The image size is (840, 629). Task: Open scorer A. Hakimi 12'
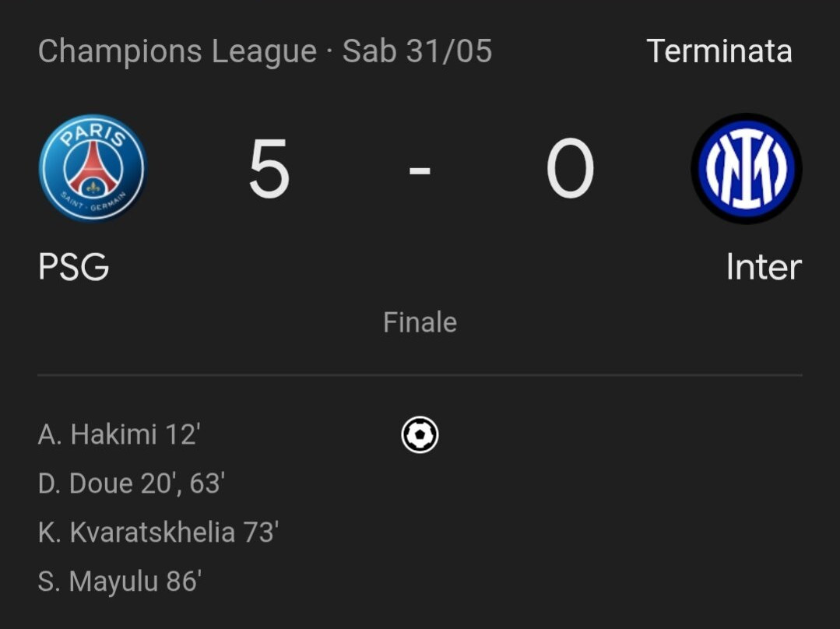tap(119, 434)
